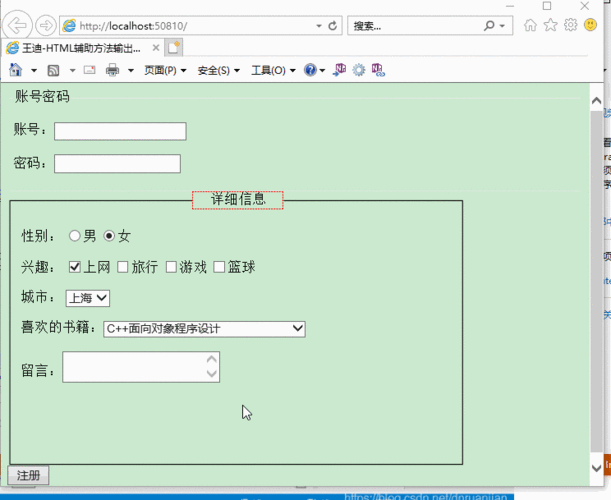Open the 工具(O) menu
611x500 pixels.
[273, 71]
